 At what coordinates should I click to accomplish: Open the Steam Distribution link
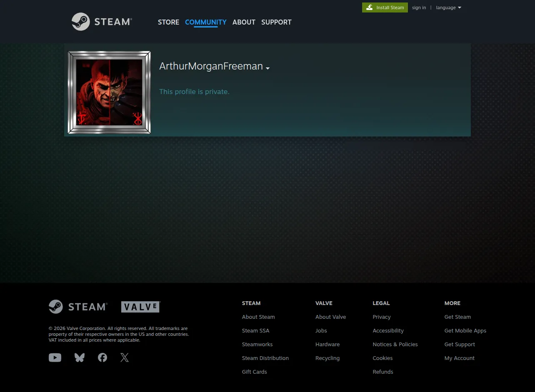tap(265, 358)
